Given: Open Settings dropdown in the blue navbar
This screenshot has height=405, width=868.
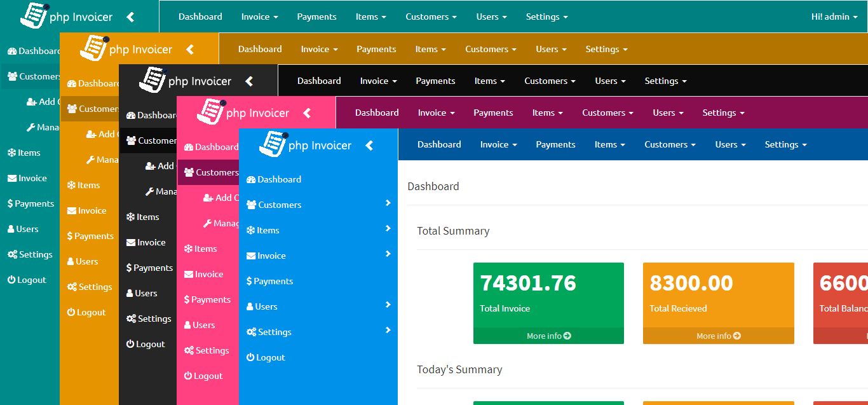Looking at the screenshot, I should [785, 144].
